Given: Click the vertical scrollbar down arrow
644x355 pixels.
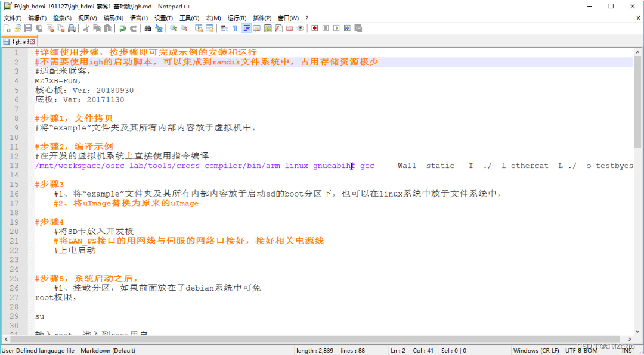Looking at the screenshot, I should (637, 331).
